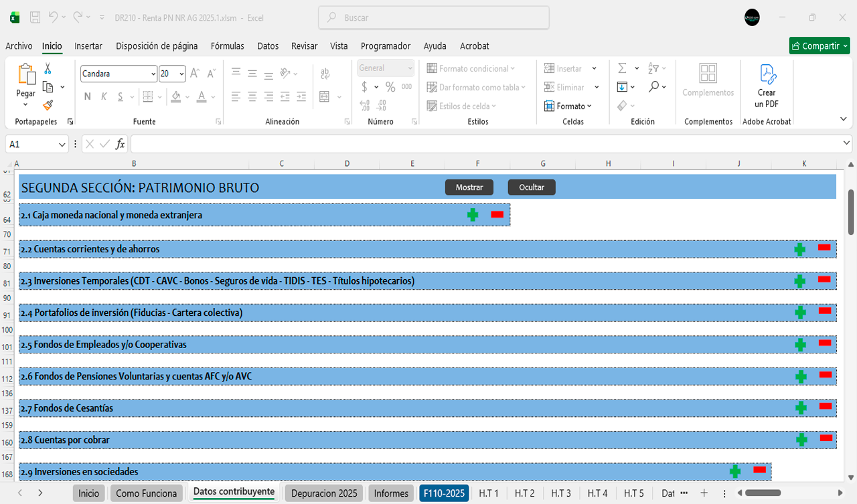Click red minus on Fondos de Cesantías row

click(x=825, y=406)
